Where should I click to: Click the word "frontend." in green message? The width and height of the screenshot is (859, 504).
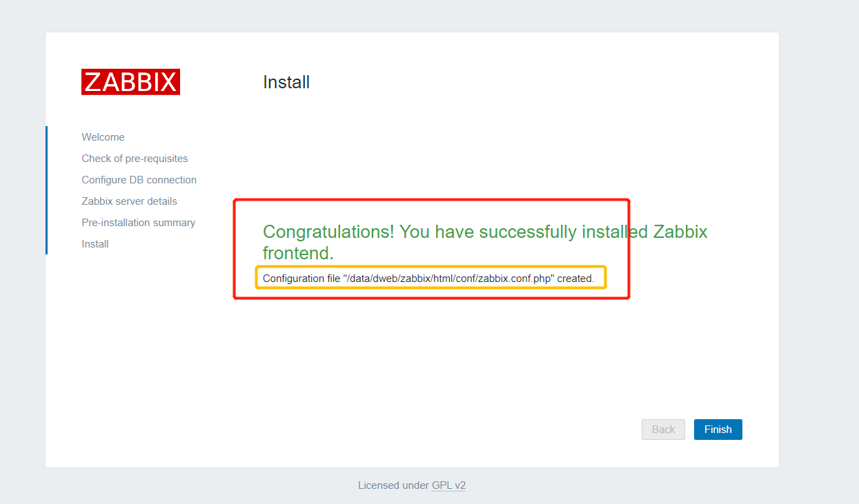(x=298, y=253)
